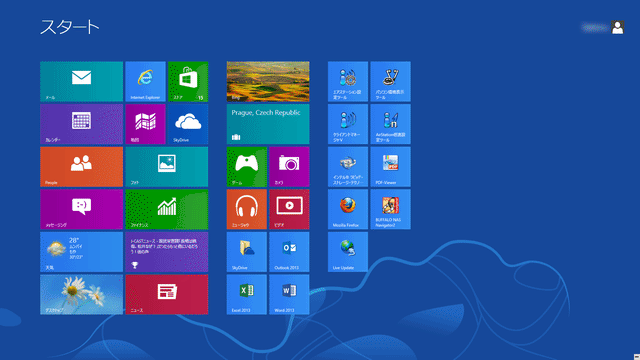Open the Store (ストア) tile
This screenshot has height=360, width=640.
[188, 82]
